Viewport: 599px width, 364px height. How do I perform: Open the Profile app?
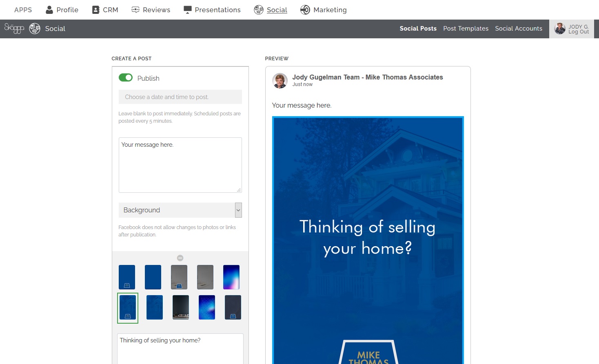click(x=62, y=10)
